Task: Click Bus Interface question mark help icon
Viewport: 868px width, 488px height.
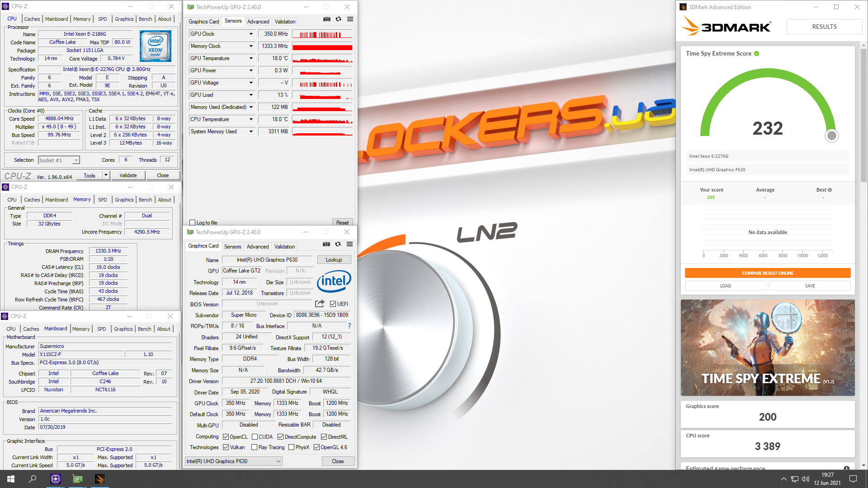Action: point(349,326)
